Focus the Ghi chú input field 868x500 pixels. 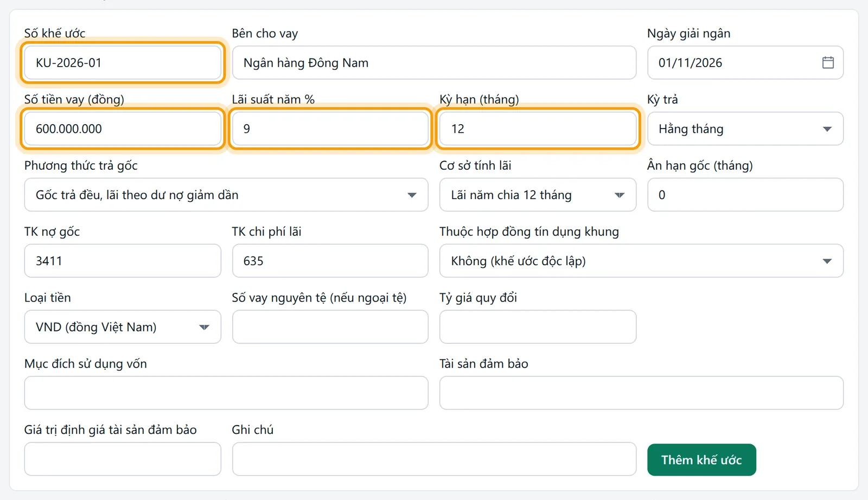pos(434,459)
